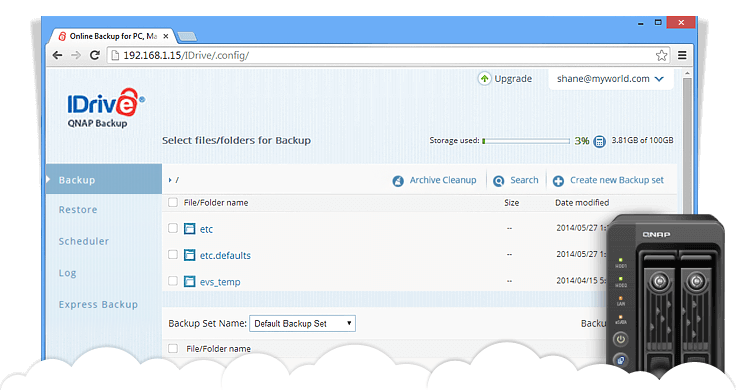Click the Size column header
This screenshot has height=390, width=739.
[x=511, y=203]
